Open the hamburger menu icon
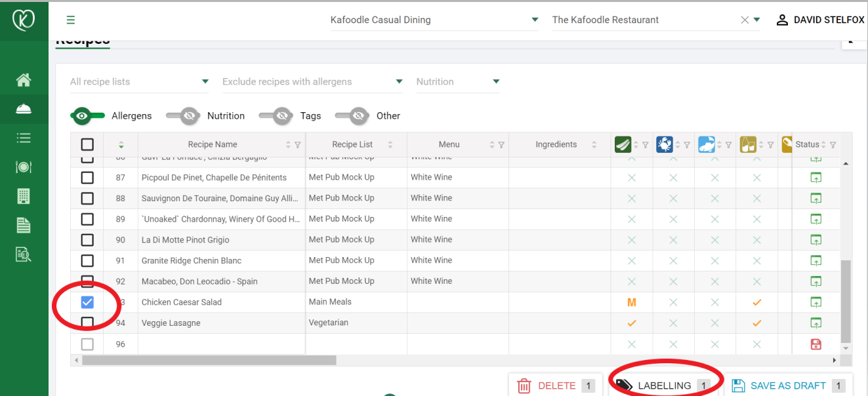This screenshot has height=396, width=868. 70,20
